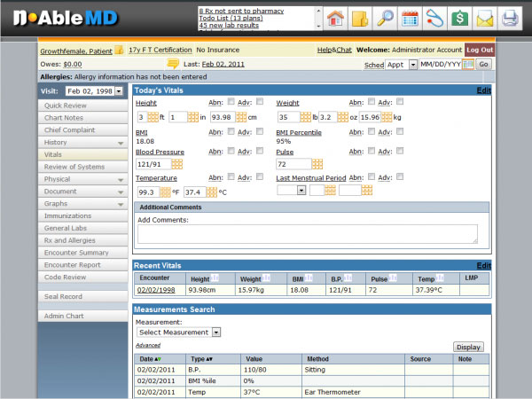532x399 pixels.
Task: Click the stethoscope icon in toolbar
Action: (x=434, y=18)
